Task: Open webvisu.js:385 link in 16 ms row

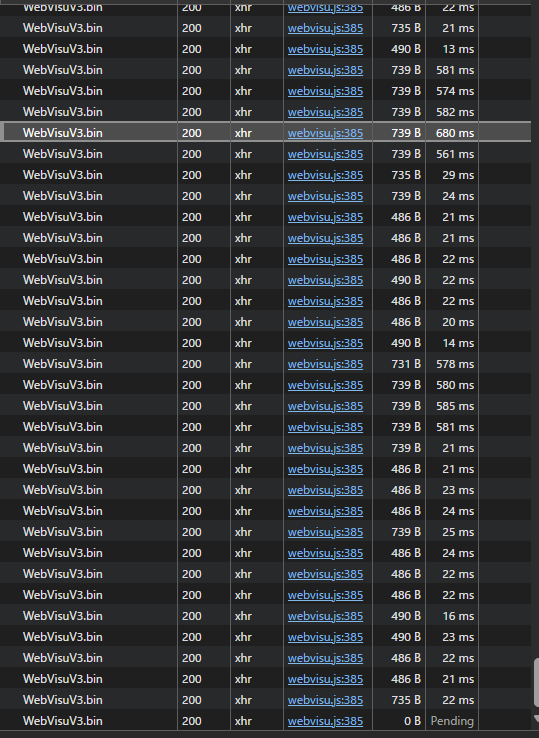Action: 325,616
